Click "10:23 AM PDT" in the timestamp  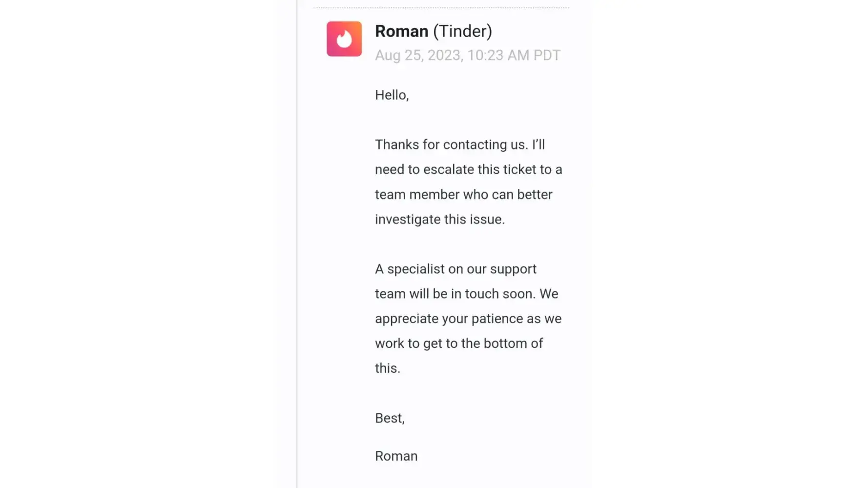click(514, 55)
